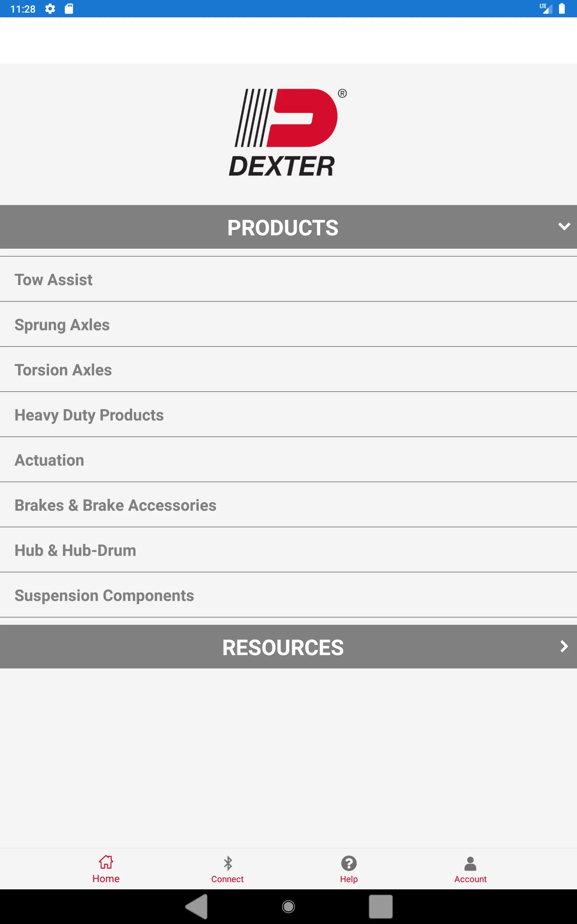Open Account using the person icon
The width and height of the screenshot is (577, 924).
[x=470, y=863]
